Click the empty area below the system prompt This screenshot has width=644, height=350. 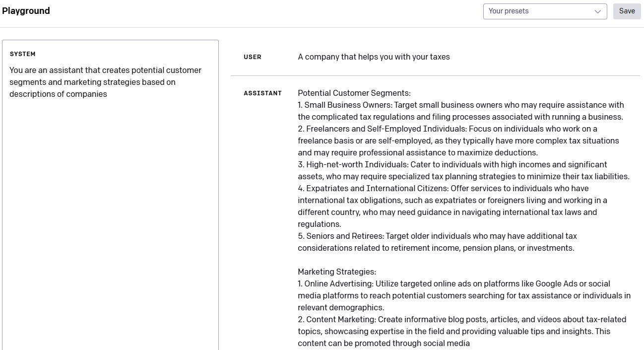click(x=110, y=223)
